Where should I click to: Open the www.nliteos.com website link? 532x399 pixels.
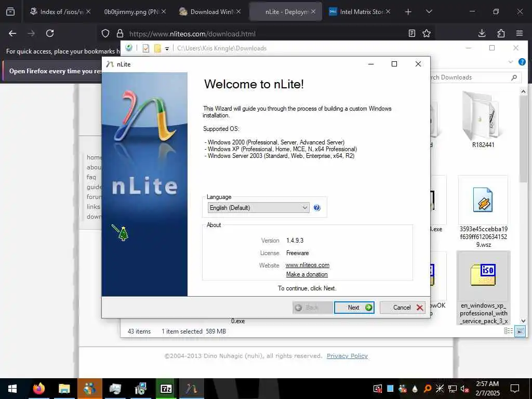(308, 265)
